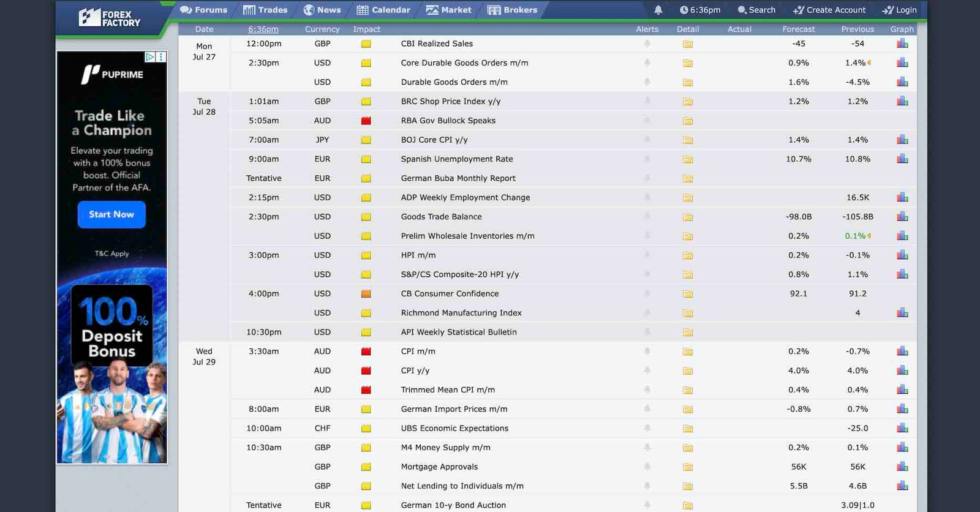Click the yellow impact icon for CBI Realized Sales

366,43
